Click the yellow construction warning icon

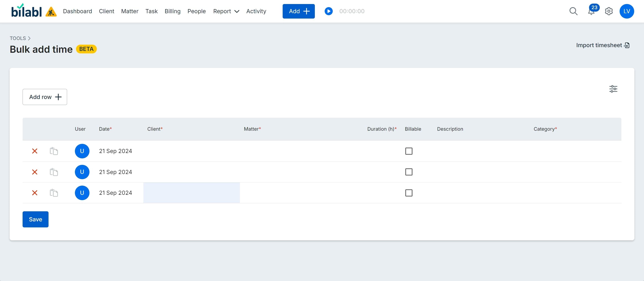(51, 12)
